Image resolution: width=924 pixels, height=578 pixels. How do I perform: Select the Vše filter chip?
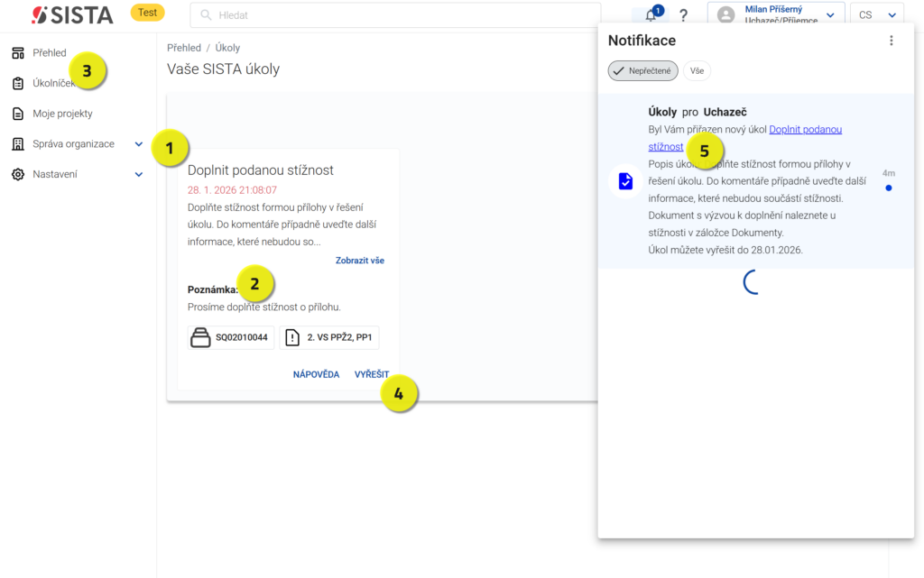[x=697, y=70]
